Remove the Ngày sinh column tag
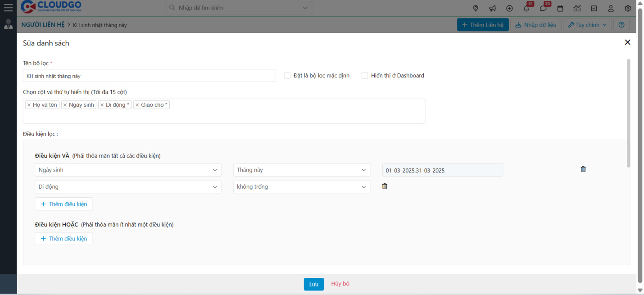 (65, 105)
